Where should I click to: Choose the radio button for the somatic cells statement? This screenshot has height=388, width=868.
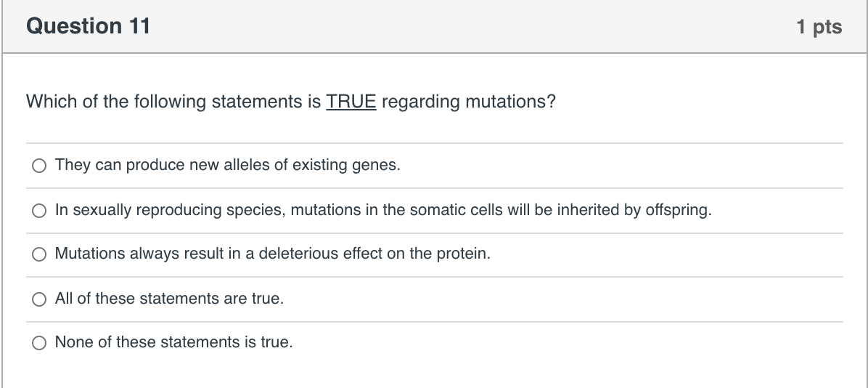[x=38, y=211]
